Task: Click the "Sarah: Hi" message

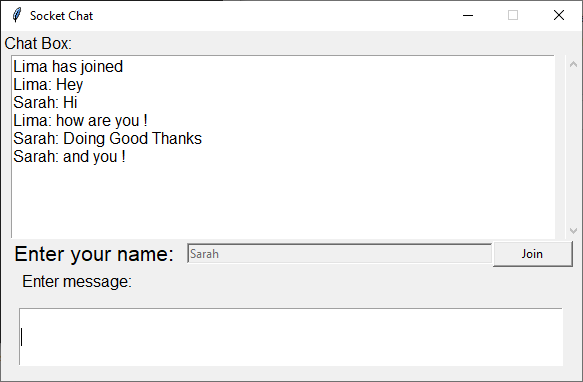Action: 45,102
